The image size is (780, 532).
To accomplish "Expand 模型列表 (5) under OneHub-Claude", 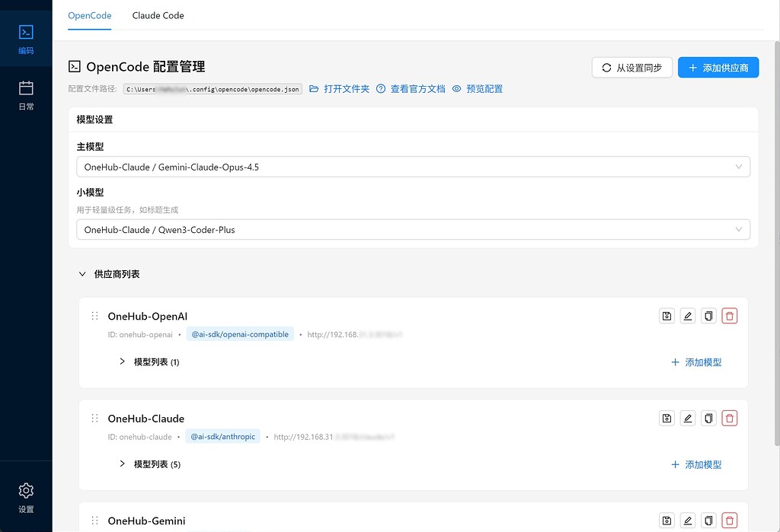I will click(x=150, y=464).
